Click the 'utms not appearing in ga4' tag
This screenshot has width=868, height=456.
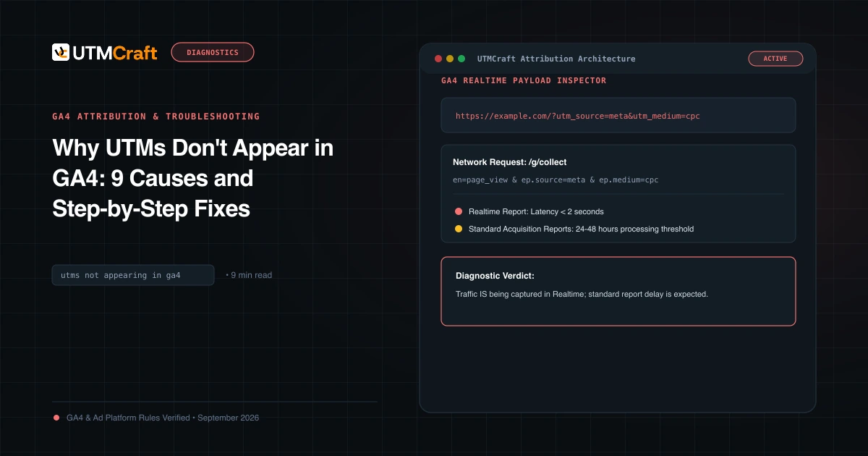(x=133, y=275)
